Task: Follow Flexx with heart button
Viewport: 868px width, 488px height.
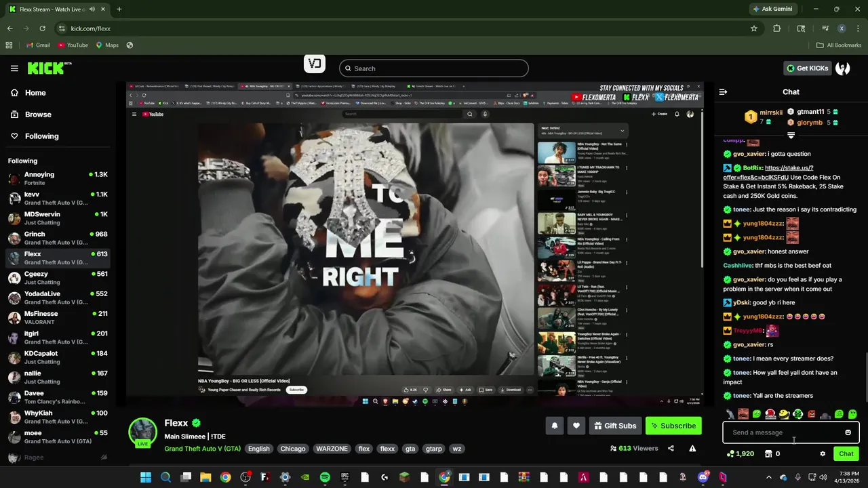Action: 576,426
